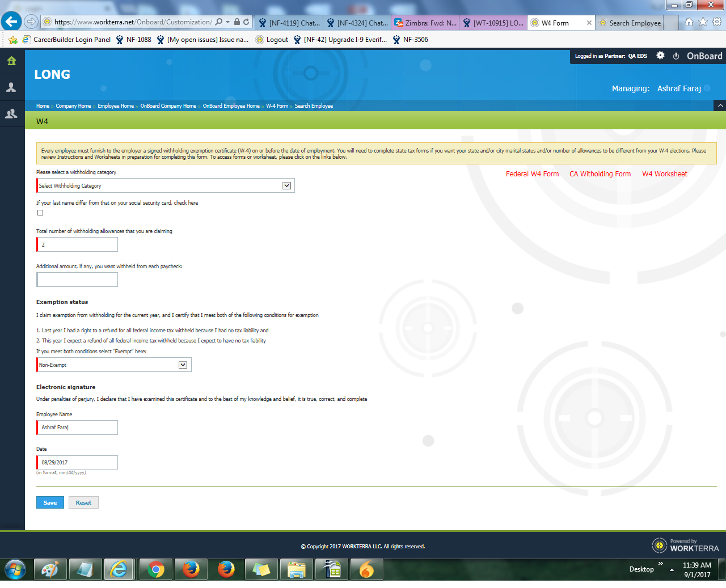
Task: Open the CA Witholding Form link
Action: coord(600,174)
